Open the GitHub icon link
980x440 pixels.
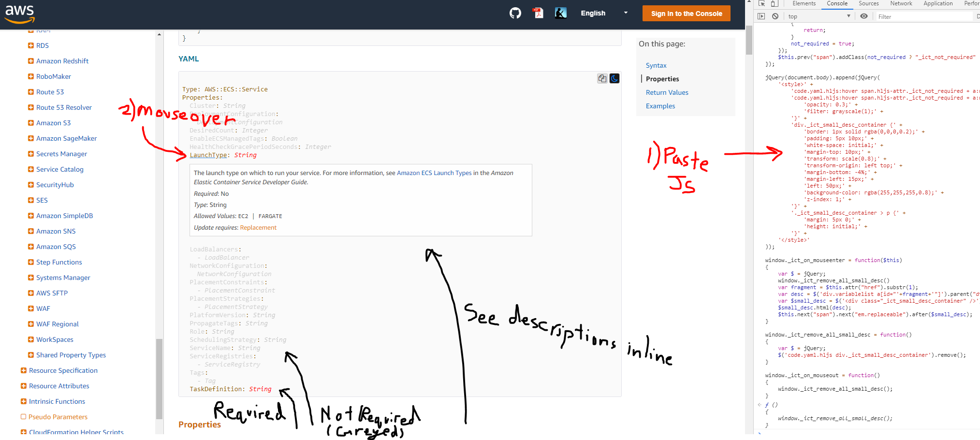pos(515,13)
